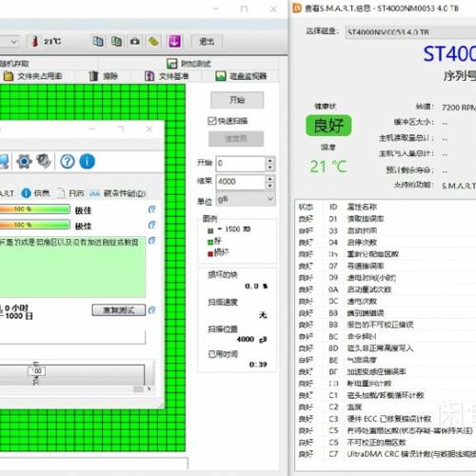This screenshot has height=476, width=476.
Task: Click the 结束 end position field showing 4000
Action: point(241,182)
